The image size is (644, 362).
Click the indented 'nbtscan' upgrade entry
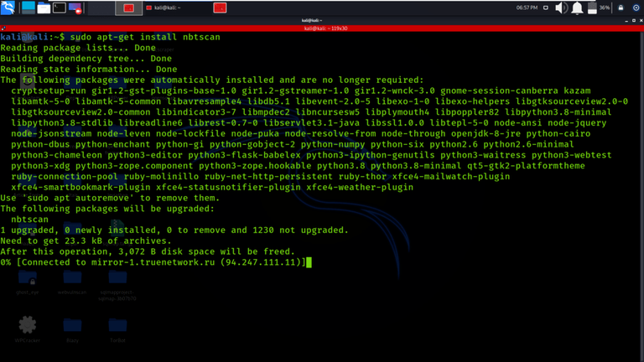pos(29,220)
